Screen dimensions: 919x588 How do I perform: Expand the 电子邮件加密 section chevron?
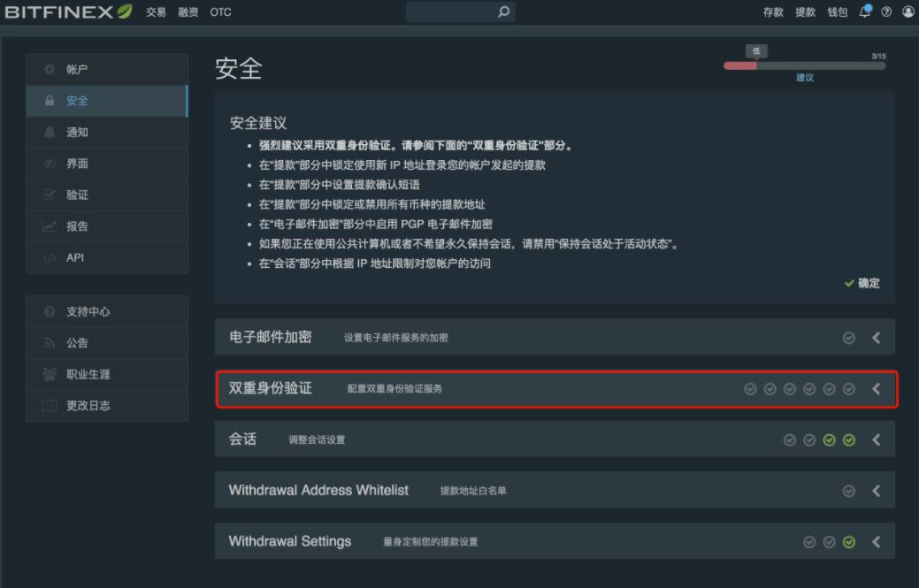[x=877, y=338]
